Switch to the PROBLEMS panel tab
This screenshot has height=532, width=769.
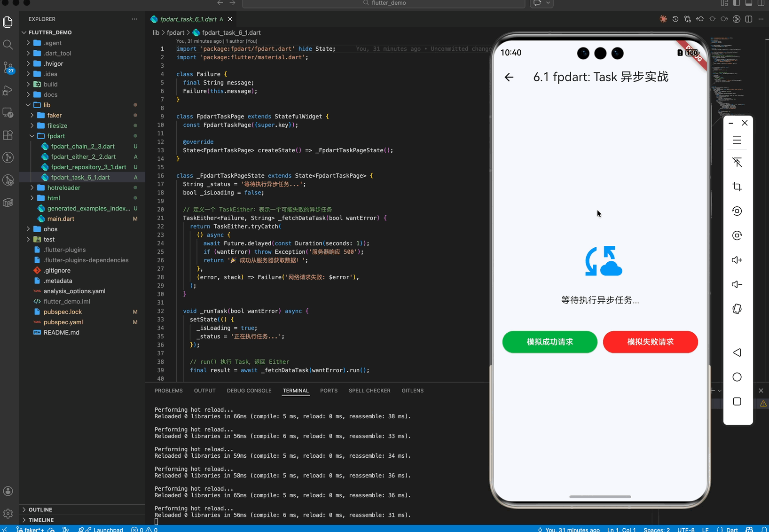[x=168, y=391]
